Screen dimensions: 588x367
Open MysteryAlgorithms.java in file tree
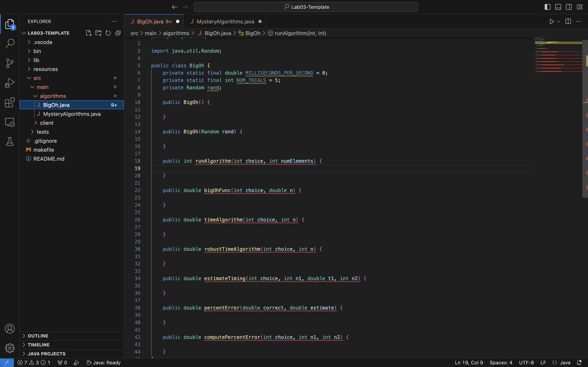point(72,114)
